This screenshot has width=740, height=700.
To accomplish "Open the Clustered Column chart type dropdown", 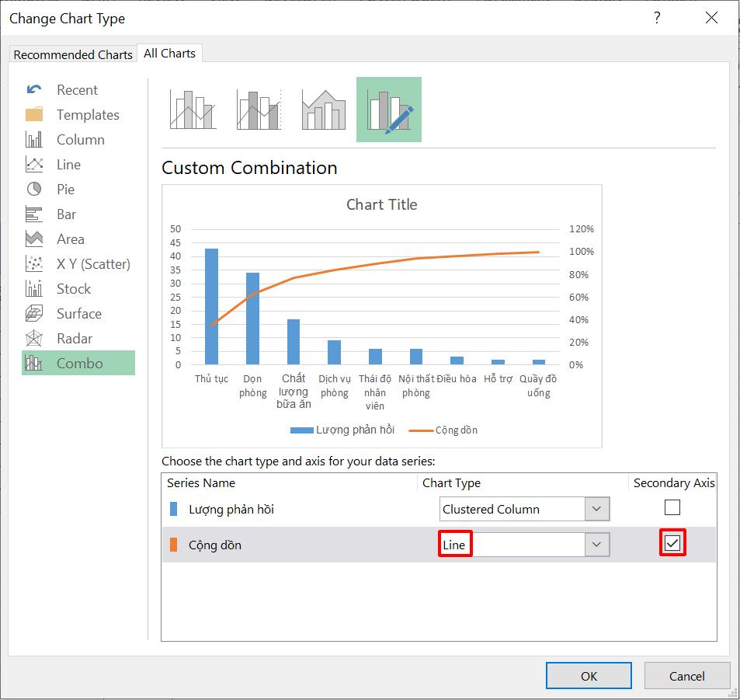I will (x=597, y=509).
